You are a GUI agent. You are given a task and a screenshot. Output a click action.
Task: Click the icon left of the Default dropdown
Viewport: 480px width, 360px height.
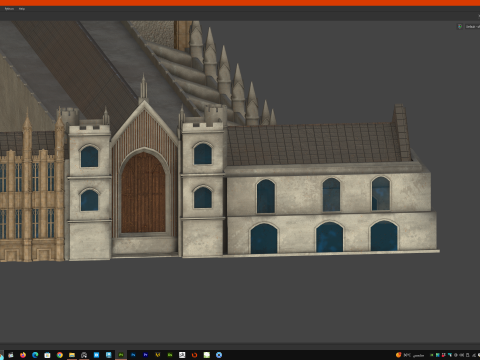point(460,26)
